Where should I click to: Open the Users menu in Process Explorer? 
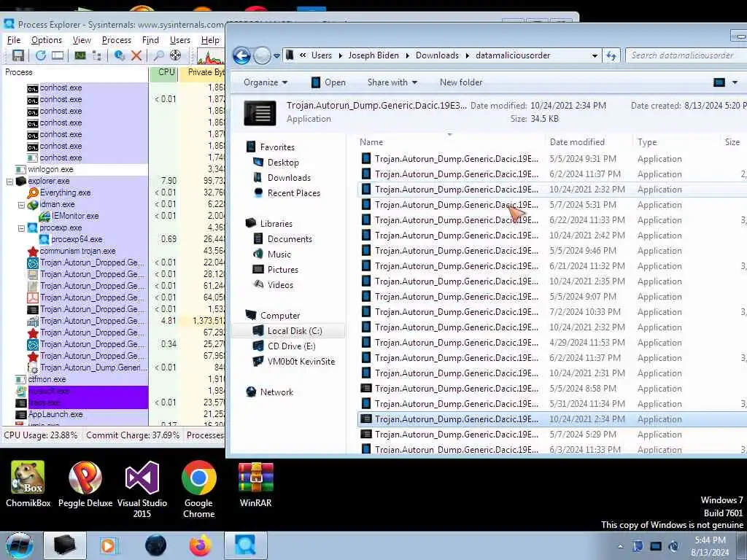tap(179, 40)
